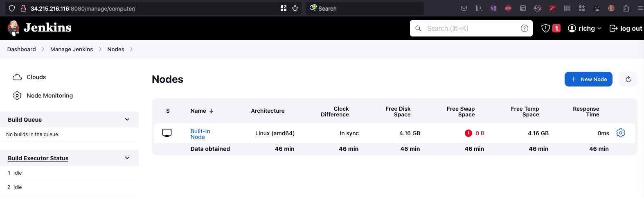Sort by the Free Swap Space column header
The height and width of the screenshot is (198, 644).
461,112
